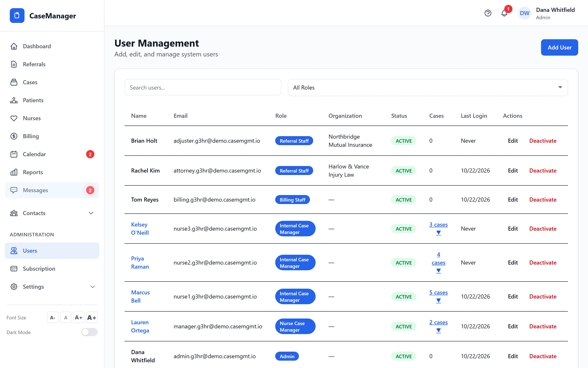Go to Users in the Administration menu
The height and width of the screenshot is (368, 588).
pyautogui.click(x=52, y=251)
